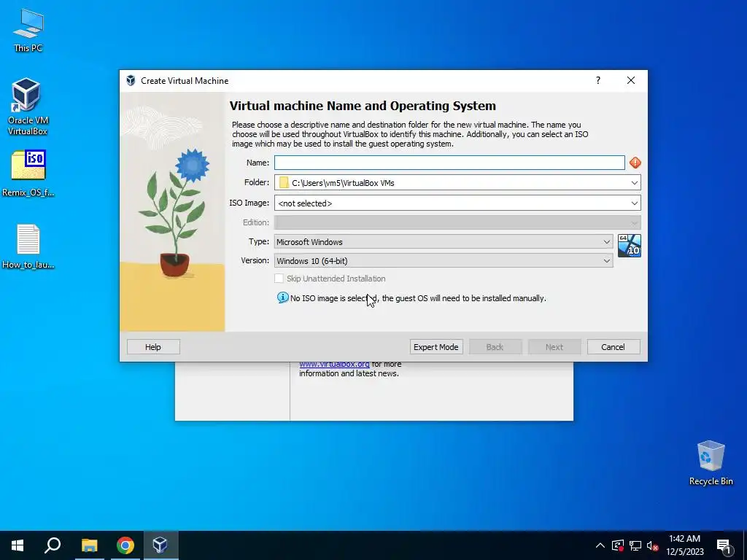This screenshot has height=560, width=747.
Task: Cancel the Create Virtual Machine dialog
Action: (x=613, y=347)
